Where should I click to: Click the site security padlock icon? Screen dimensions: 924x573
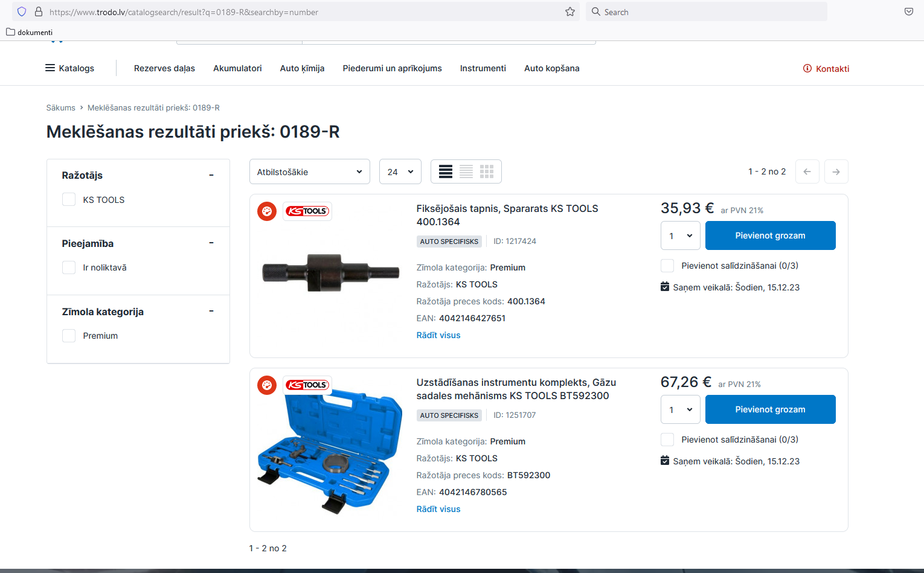[x=39, y=11]
